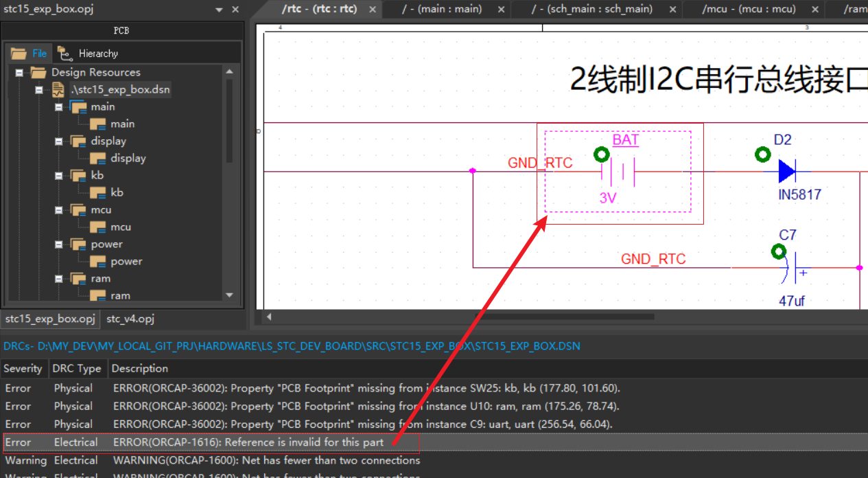Collapse the stc15_exp_box.dsn tree node
The width and height of the screenshot is (868, 478).
pyautogui.click(x=40, y=89)
